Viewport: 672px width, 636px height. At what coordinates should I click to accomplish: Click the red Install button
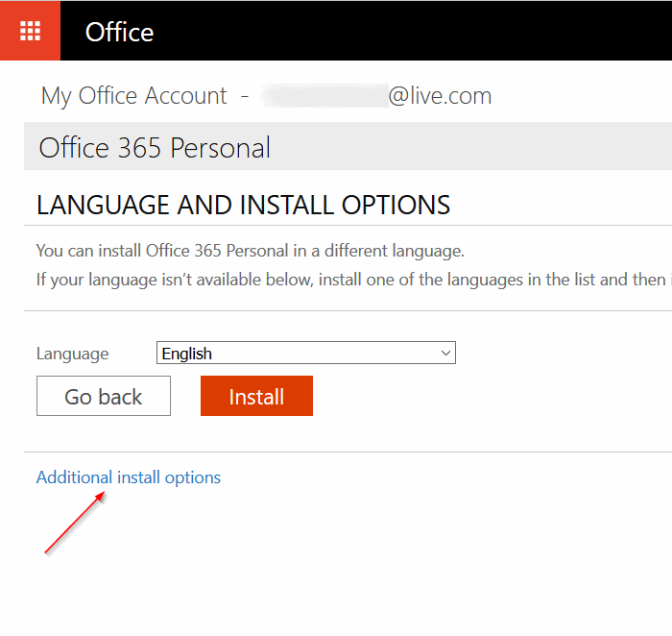pos(256,396)
